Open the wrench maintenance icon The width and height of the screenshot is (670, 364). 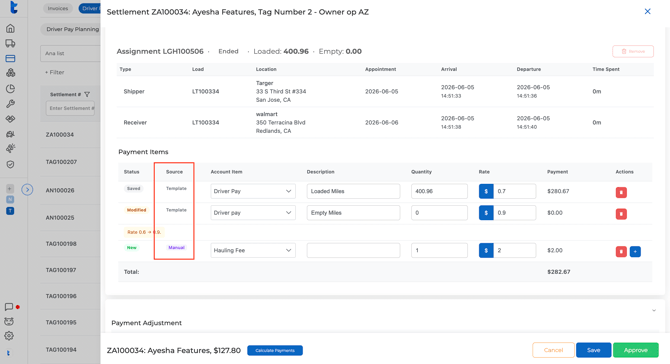[x=10, y=104]
